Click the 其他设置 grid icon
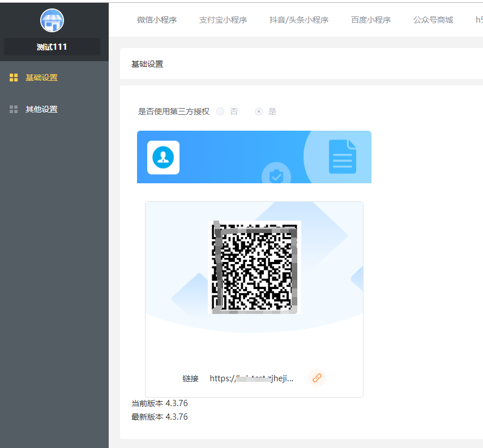The image size is (483, 448). 14,109
